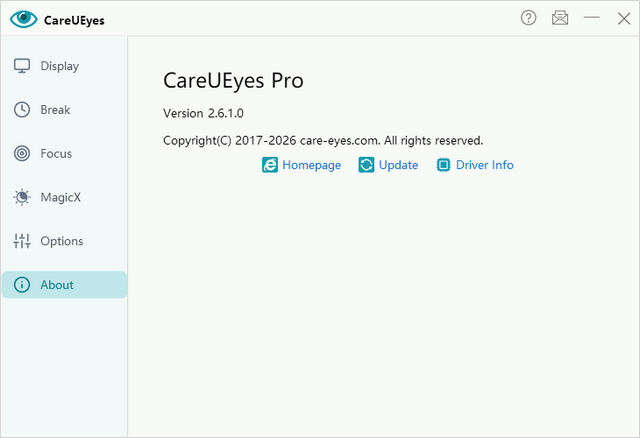Select the About tab
This screenshot has width=640, height=438.
coord(64,285)
